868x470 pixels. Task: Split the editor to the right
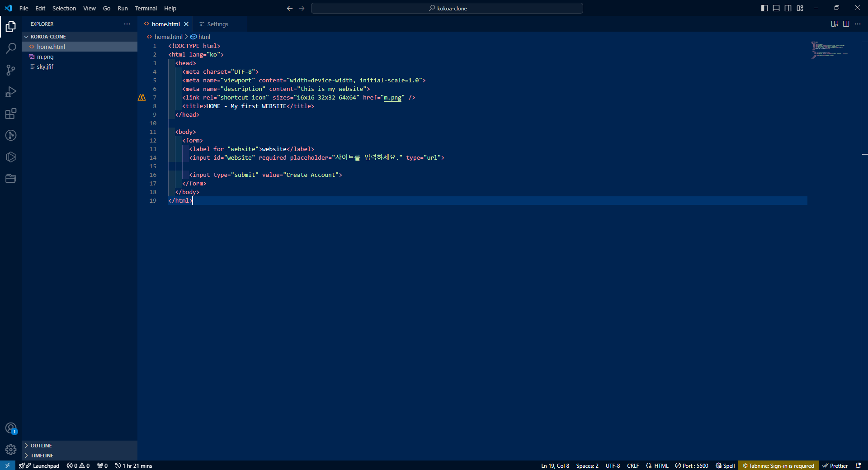pos(846,24)
